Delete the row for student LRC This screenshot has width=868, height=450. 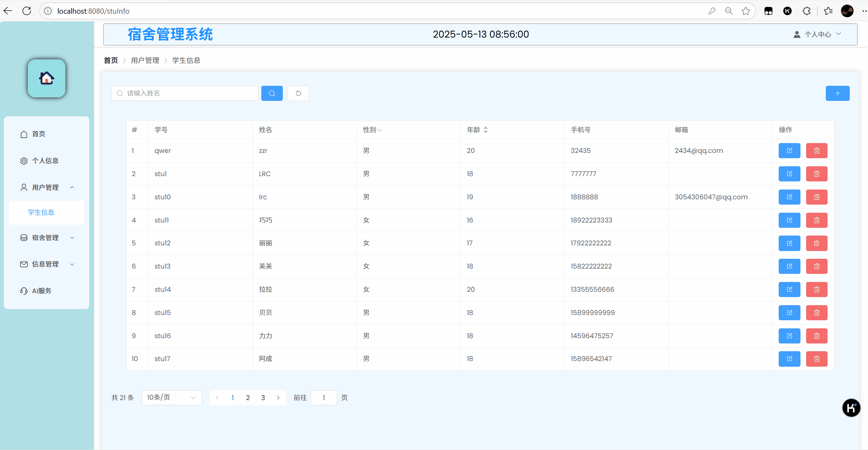[x=816, y=174]
